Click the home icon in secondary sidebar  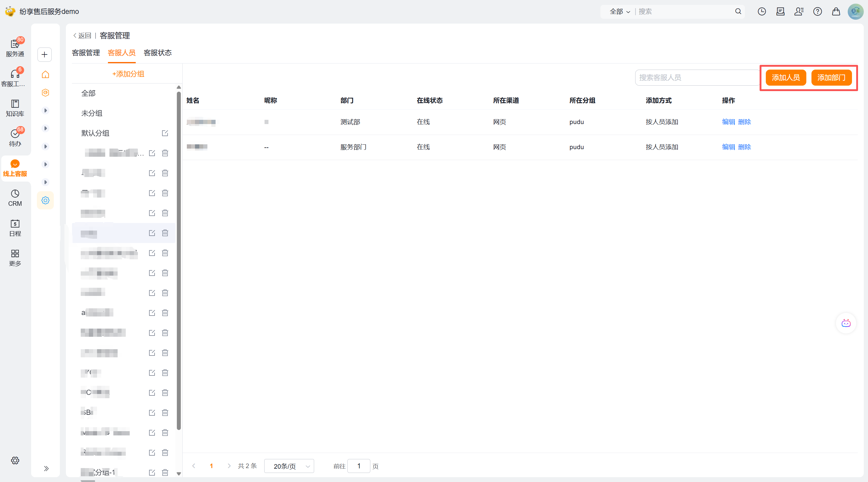coord(45,74)
